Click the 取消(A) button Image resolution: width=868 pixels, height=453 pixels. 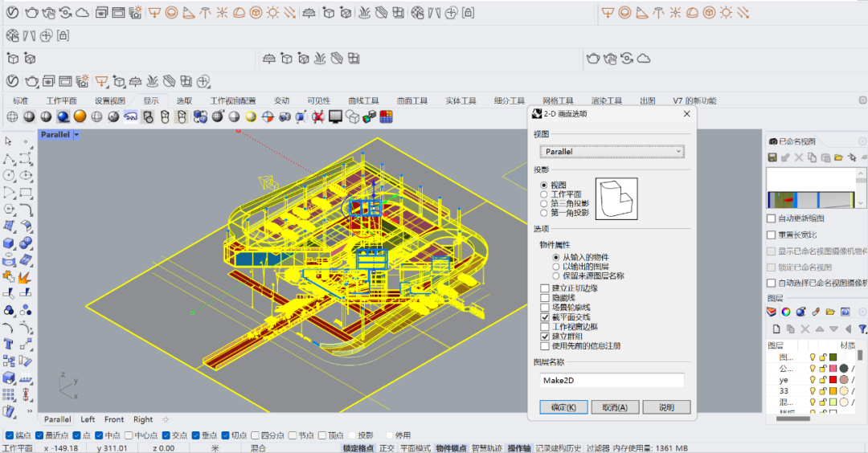tap(615, 407)
